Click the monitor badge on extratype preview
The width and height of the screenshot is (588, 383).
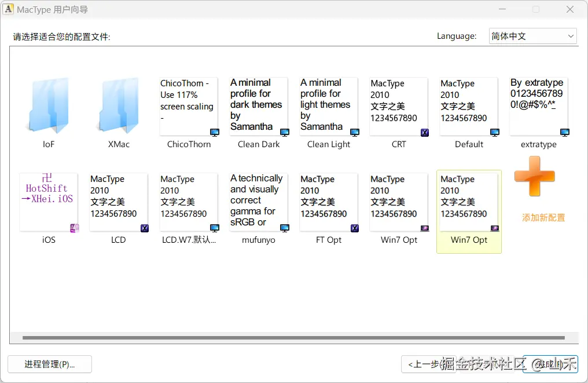click(x=565, y=132)
